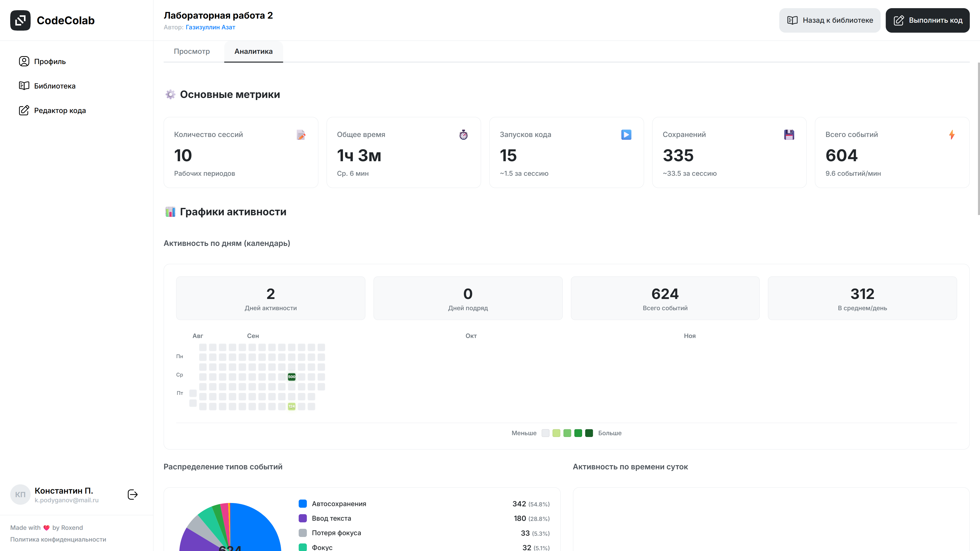Image resolution: width=980 pixels, height=551 pixels.
Task: Click the КП avatar circle
Action: click(20, 494)
